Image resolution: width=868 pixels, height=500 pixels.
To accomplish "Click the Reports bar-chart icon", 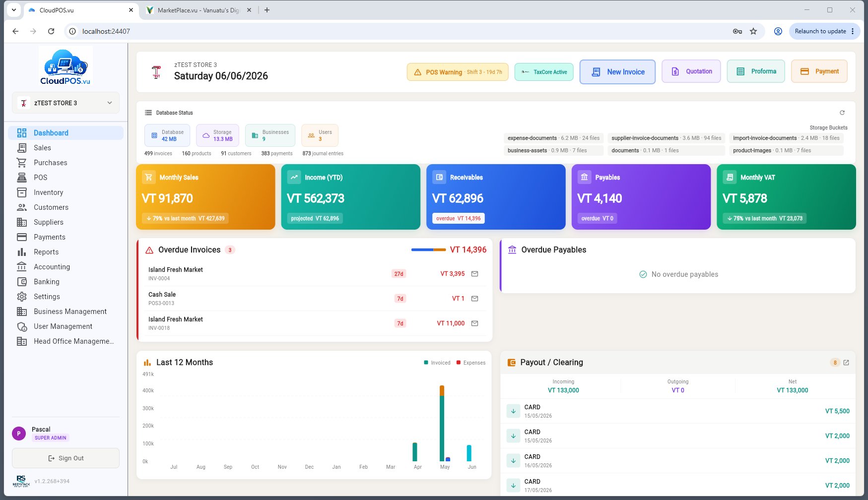I will pos(22,252).
